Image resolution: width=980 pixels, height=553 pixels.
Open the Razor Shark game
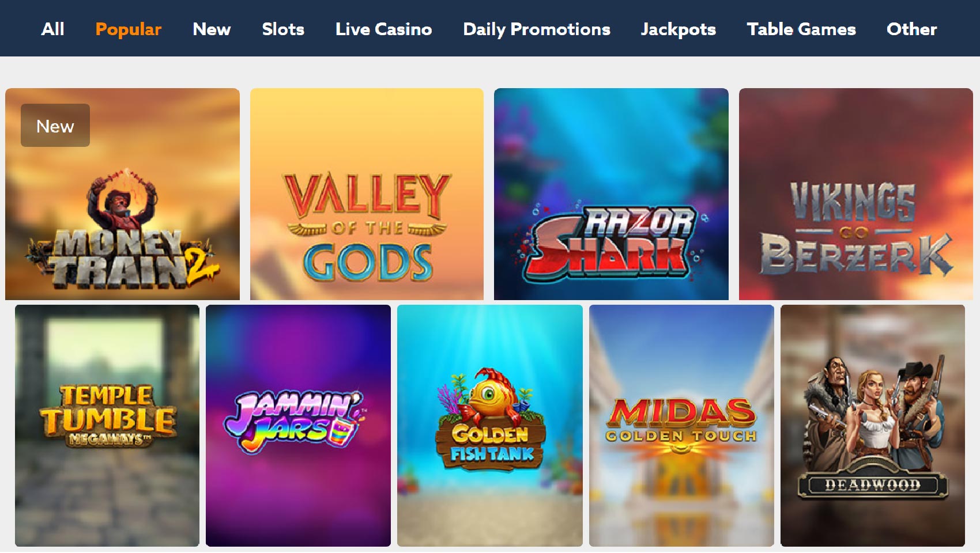tap(611, 194)
